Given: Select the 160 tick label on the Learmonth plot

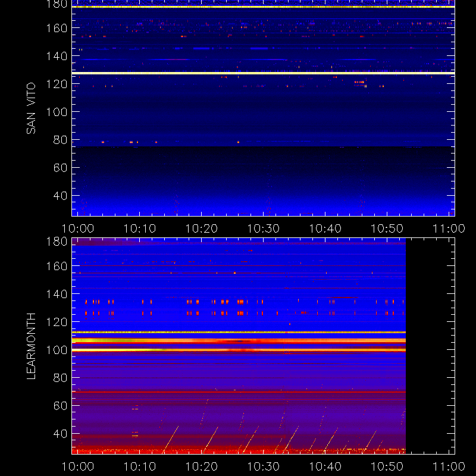Looking at the screenshot, I should pyautogui.click(x=57, y=266).
